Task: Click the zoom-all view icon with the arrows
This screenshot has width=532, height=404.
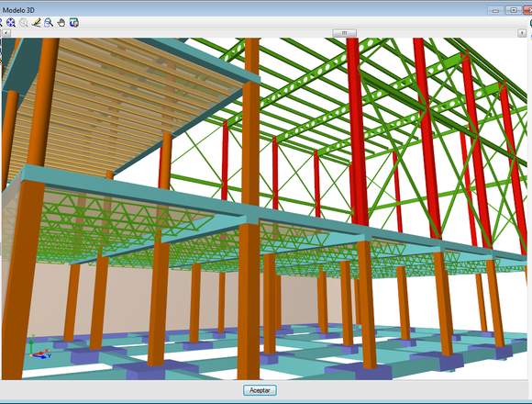Action: point(11,23)
